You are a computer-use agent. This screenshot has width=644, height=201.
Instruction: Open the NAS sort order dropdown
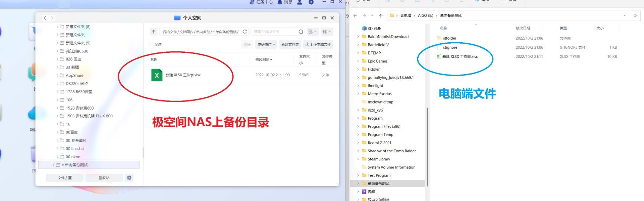[312, 32]
